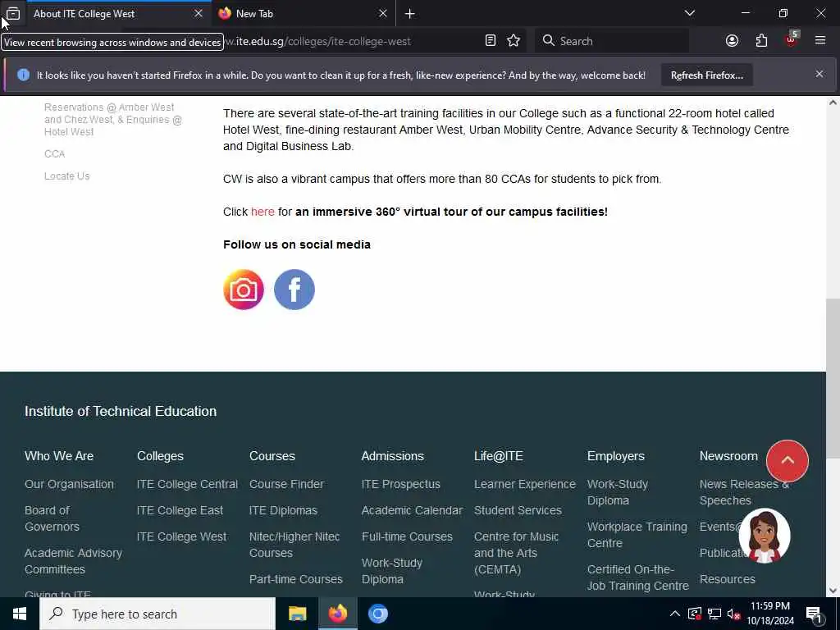Click the red extension icon with badge 5
The width and height of the screenshot is (840, 630).
point(792,39)
